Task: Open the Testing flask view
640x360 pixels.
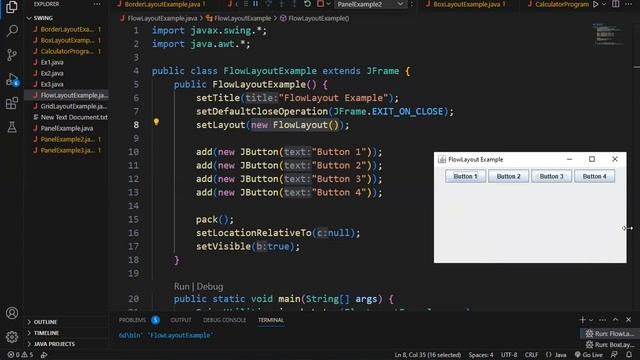Action: 12,127
